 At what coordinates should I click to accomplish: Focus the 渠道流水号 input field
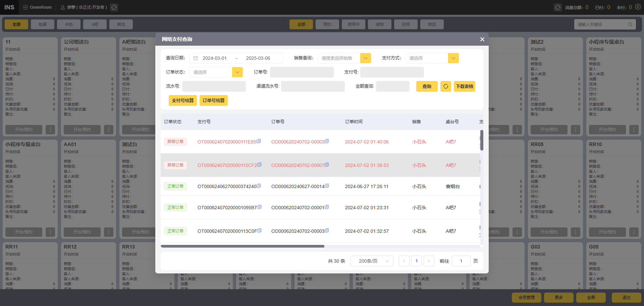[313, 86]
